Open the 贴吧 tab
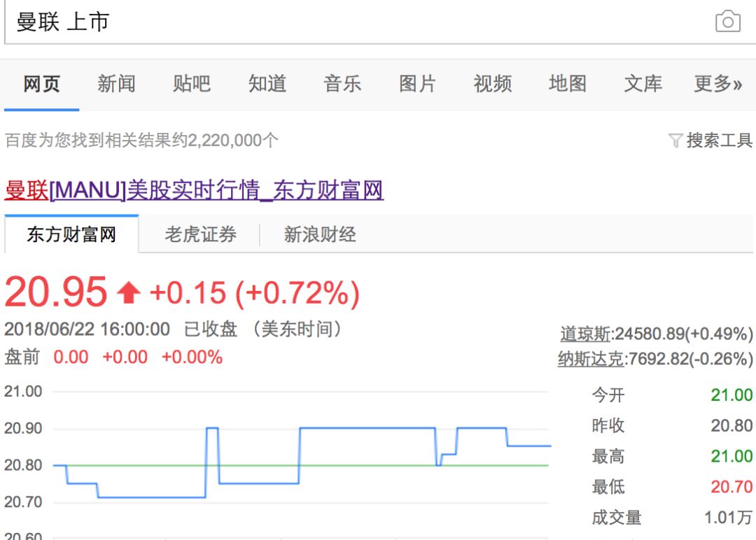The image size is (756, 540). pyautogui.click(x=191, y=84)
